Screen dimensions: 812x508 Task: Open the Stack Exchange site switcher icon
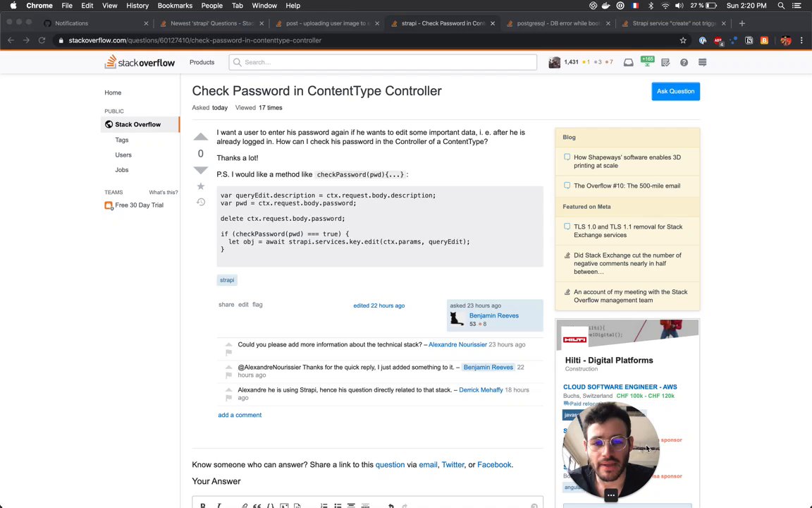click(x=702, y=63)
